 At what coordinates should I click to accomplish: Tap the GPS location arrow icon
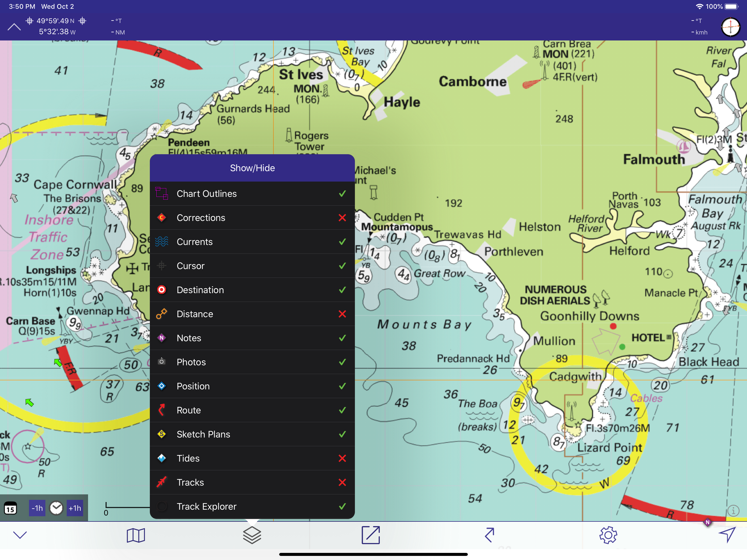pos(727,535)
